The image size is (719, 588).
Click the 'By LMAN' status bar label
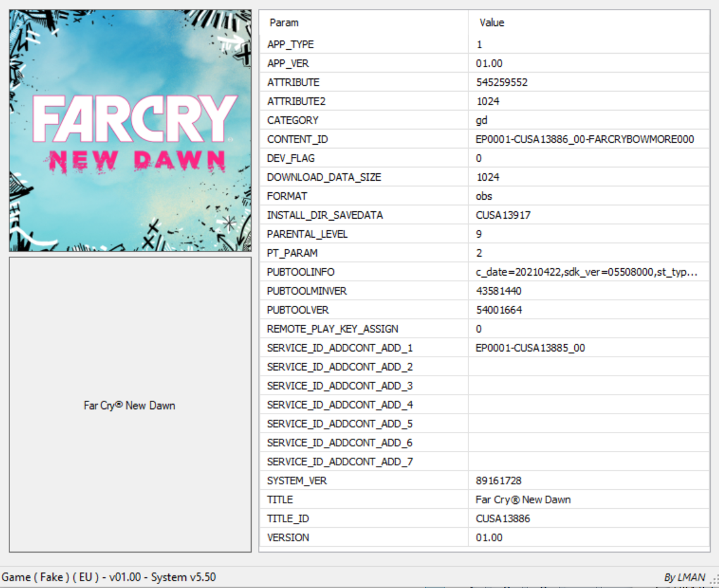[684, 577]
